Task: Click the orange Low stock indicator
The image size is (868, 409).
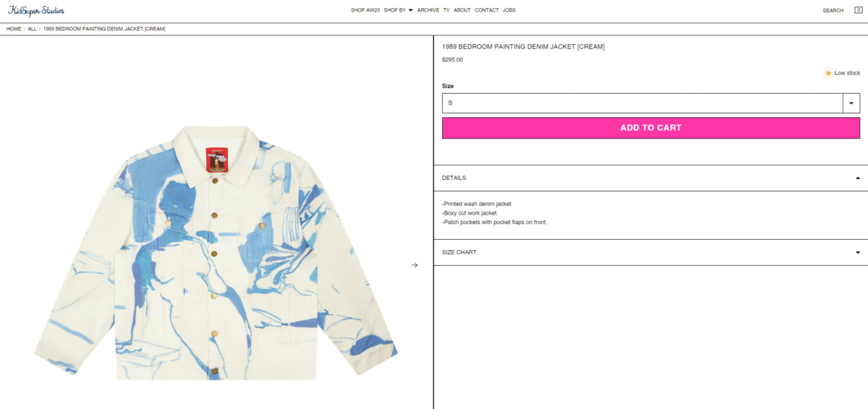Action: tap(828, 73)
